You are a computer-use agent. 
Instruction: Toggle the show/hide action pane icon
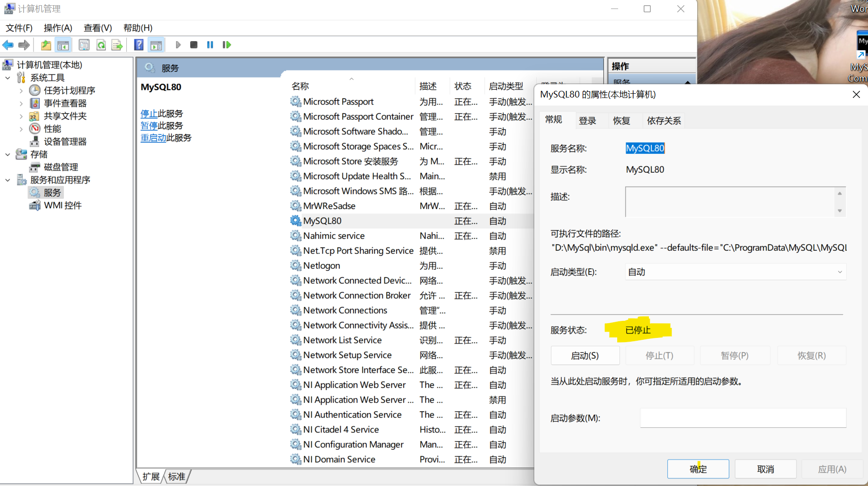click(156, 45)
